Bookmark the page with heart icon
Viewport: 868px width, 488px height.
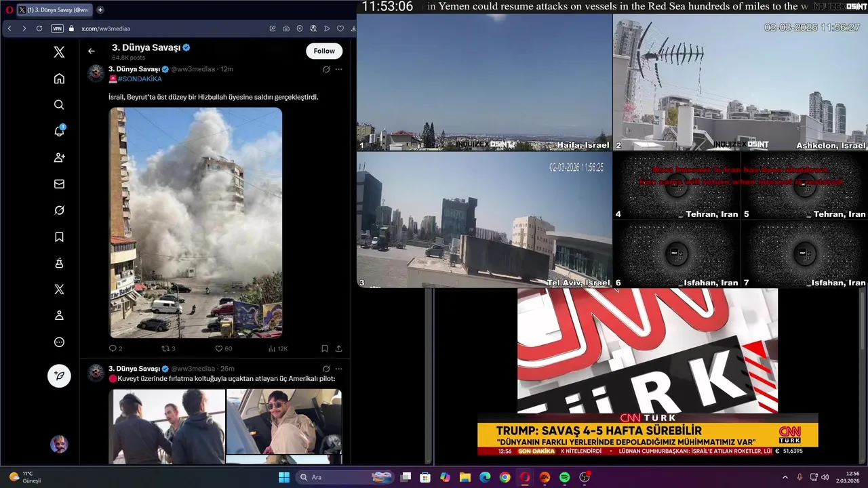(x=340, y=28)
